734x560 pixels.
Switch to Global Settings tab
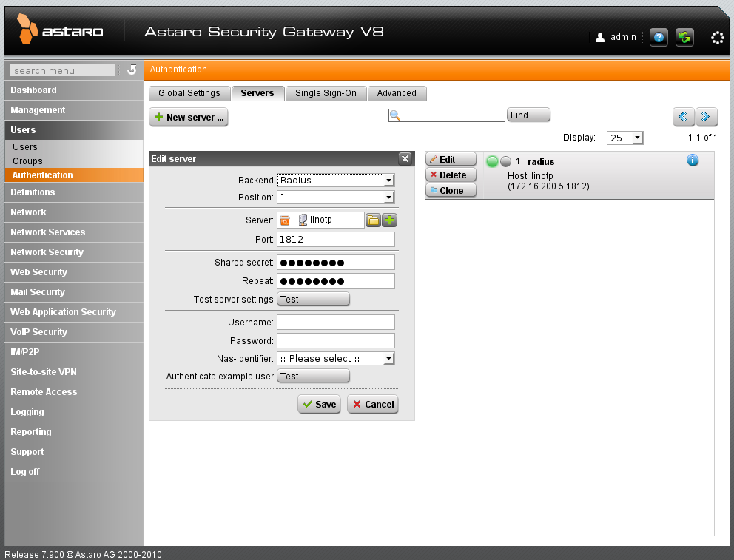click(189, 93)
